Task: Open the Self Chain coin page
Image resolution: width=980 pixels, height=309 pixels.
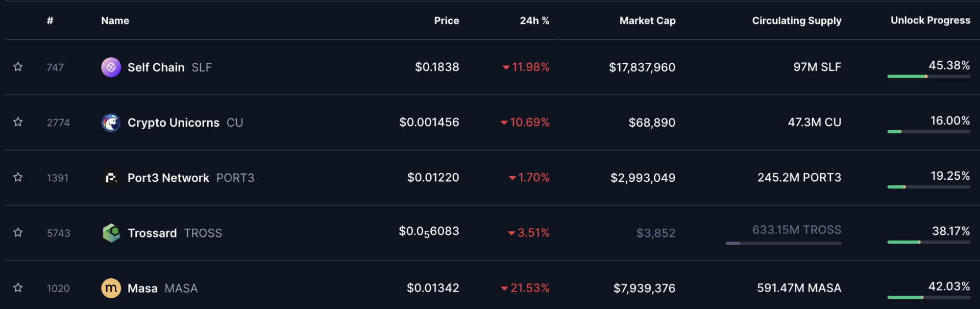Action: point(156,67)
